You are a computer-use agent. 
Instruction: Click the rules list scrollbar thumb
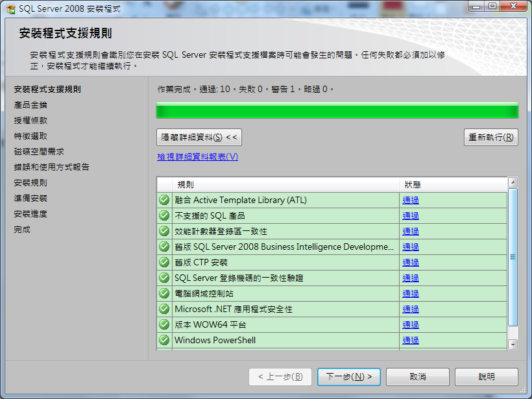point(513,257)
